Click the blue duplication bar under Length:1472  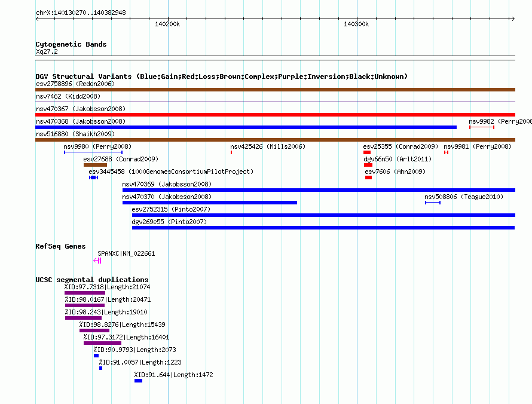click(x=139, y=381)
